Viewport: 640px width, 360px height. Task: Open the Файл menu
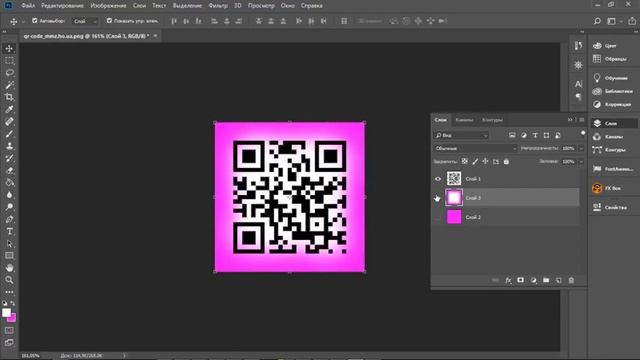pyautogui.click(x=28, y=6)
